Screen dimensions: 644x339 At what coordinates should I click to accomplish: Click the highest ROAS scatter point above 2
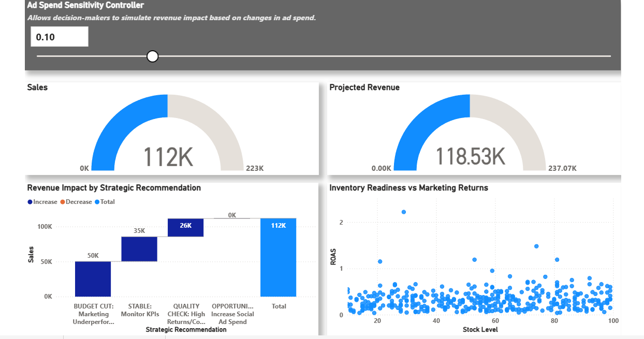pos(403,211)
